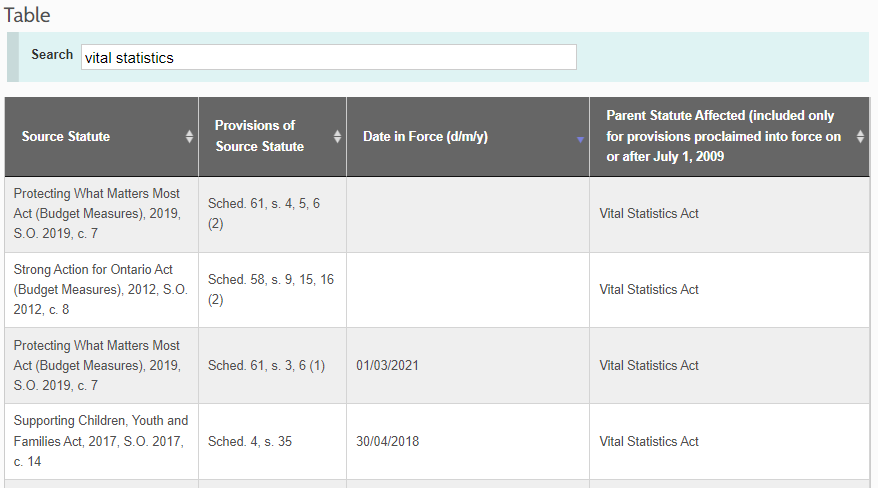Select the "Sched. 61, s. 3, 6 (1)" cell

[x=267, y=366]
